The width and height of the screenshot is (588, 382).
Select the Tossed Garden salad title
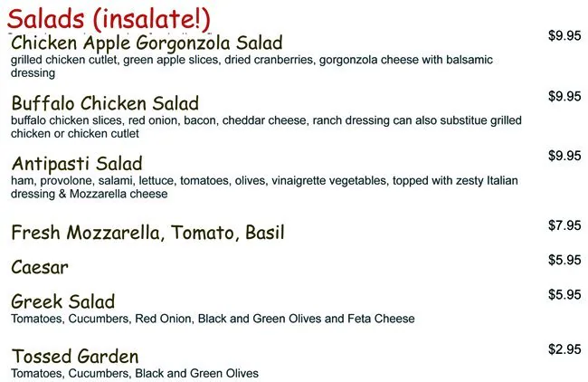(x=75, y=356)
